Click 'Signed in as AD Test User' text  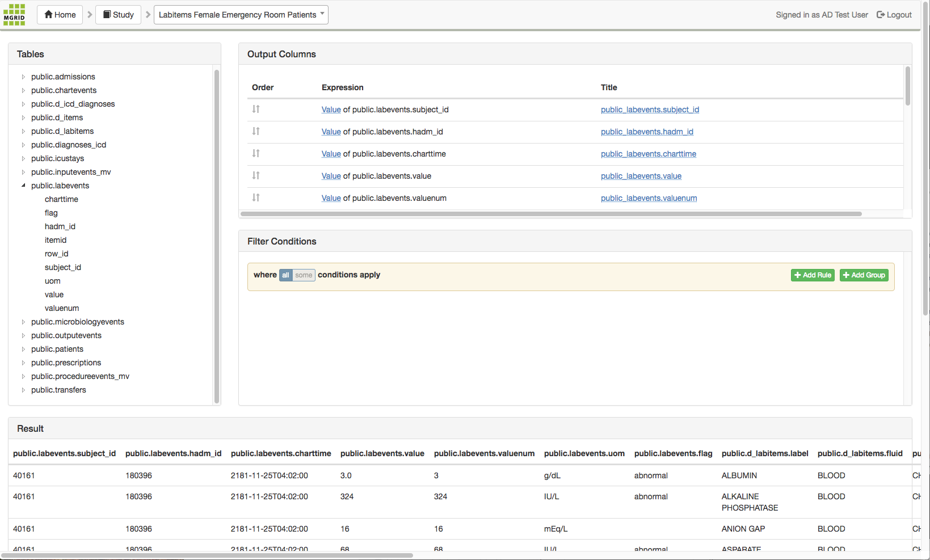822,15
